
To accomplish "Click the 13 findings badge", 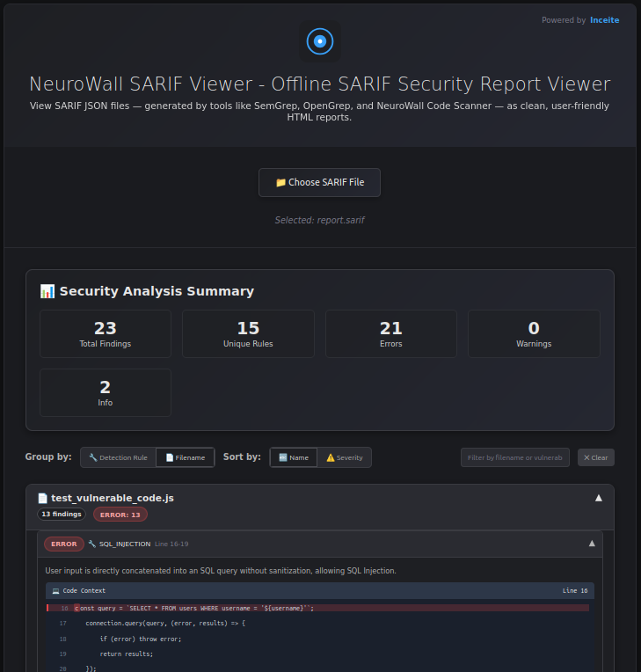I will (62, 515).
